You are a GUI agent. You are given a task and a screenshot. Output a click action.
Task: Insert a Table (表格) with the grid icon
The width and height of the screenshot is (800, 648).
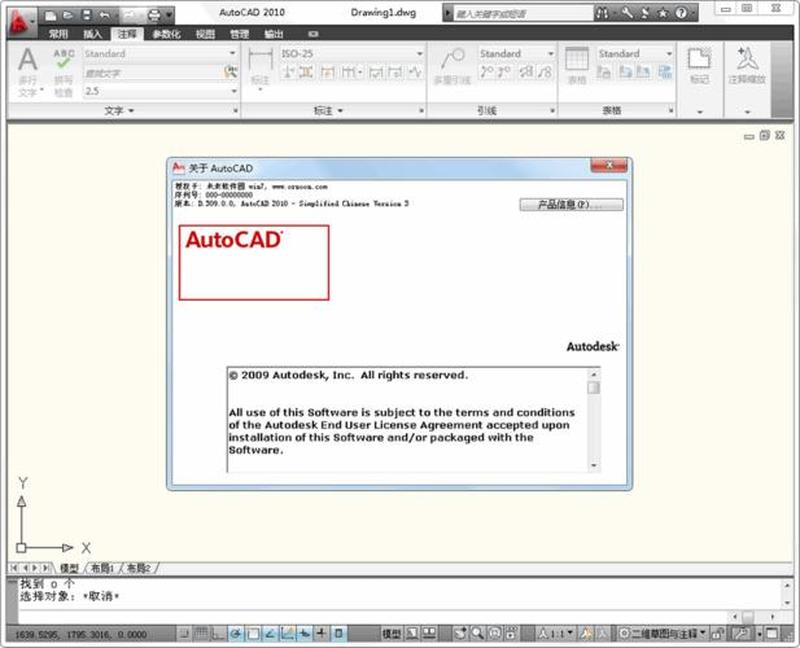click(577, 65)
